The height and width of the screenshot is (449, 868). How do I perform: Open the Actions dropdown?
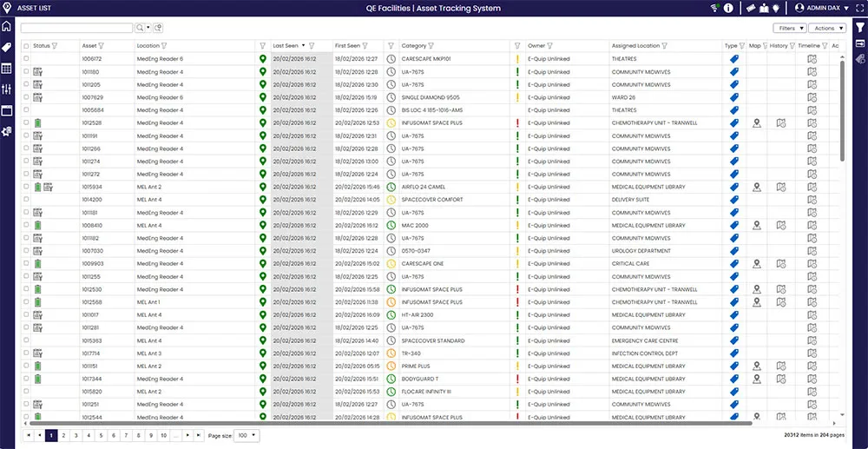coord(827,29)
